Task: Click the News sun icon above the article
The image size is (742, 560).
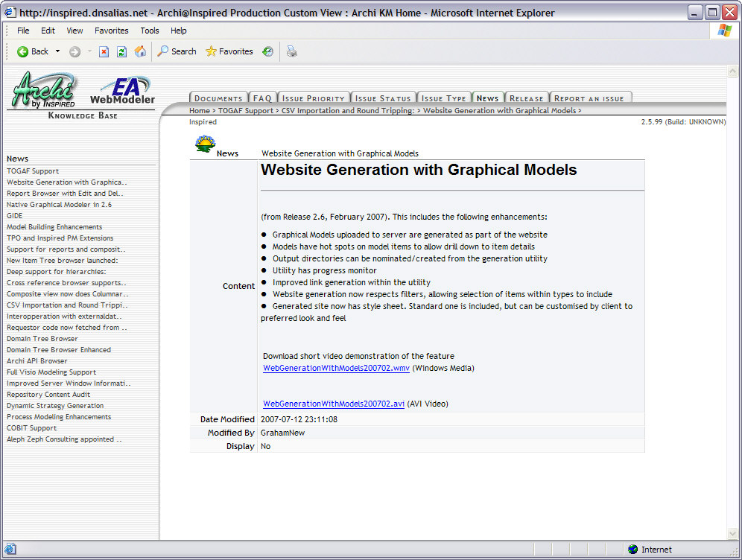Action: [205, 142]
